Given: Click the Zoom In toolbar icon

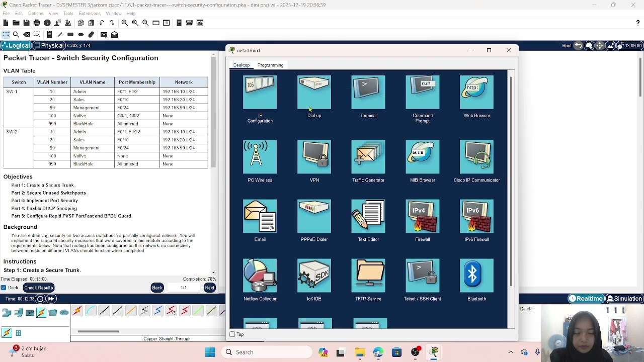Looking at the screenshot, I should coord(124,23).
